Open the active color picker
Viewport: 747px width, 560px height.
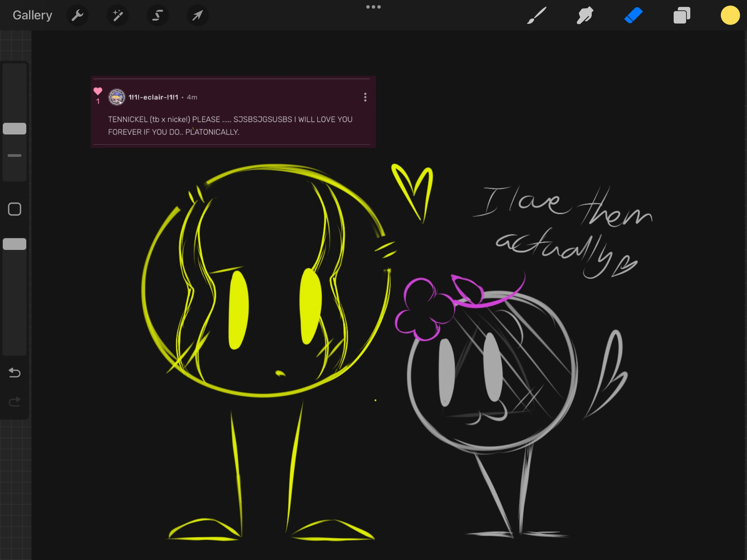point(730,15)
